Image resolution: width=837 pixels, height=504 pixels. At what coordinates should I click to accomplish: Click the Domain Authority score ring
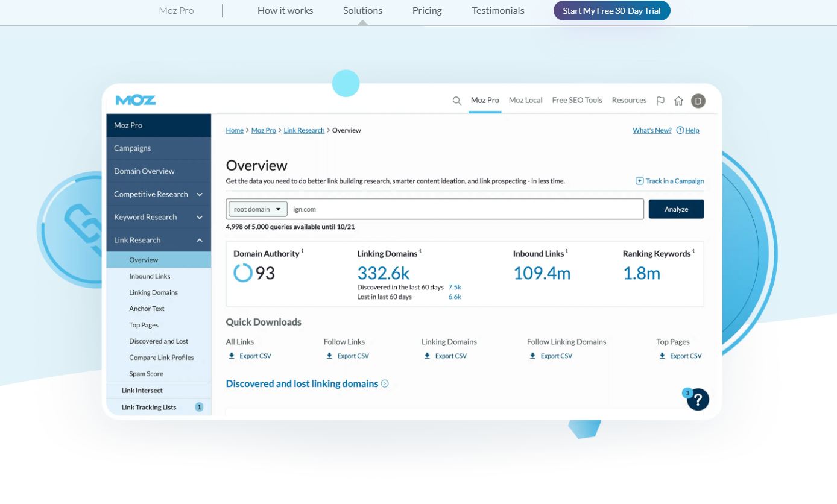pos(243,273)
